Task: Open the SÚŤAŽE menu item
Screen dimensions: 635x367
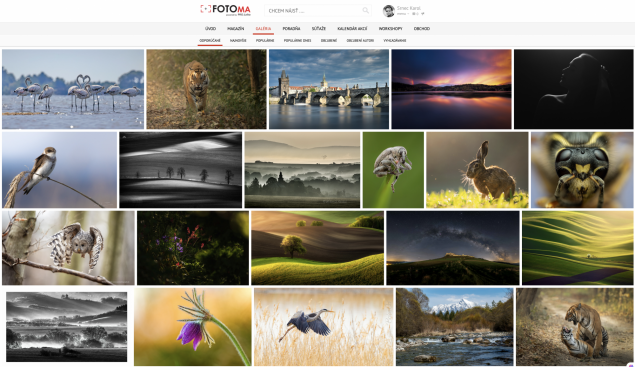Action: coord(319,29)
